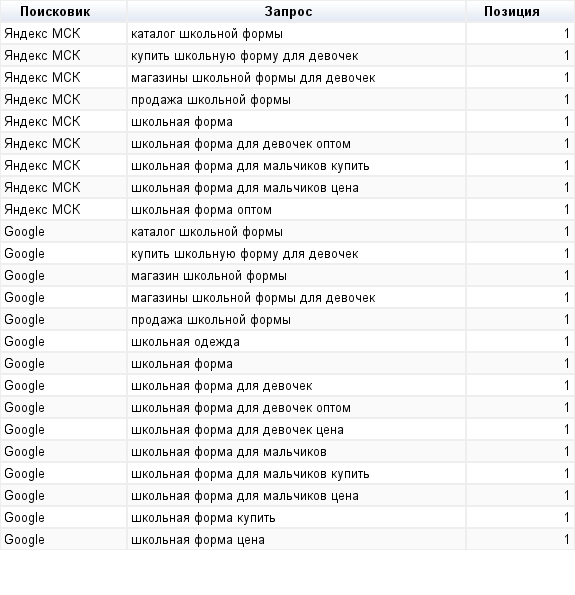Viewport: 575px width, 595px height.
Task: Click Яндекс query продажа школьной формы
Action: (x=211, y=100)
